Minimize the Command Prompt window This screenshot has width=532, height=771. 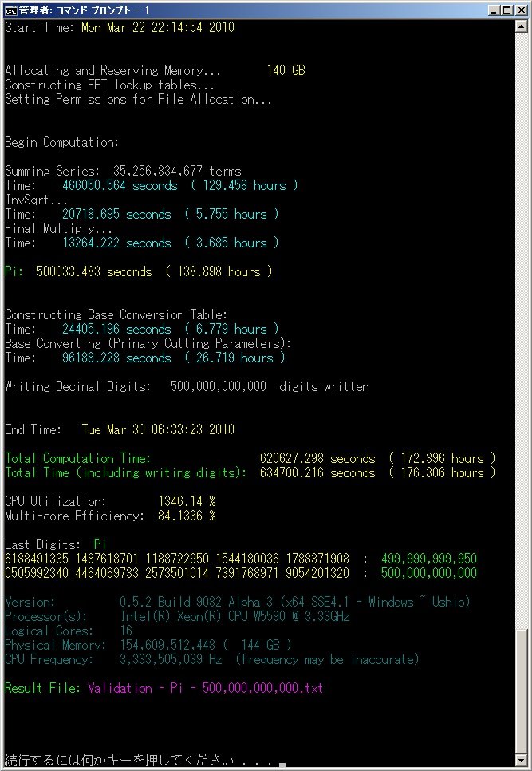click(x=494, y=10)
